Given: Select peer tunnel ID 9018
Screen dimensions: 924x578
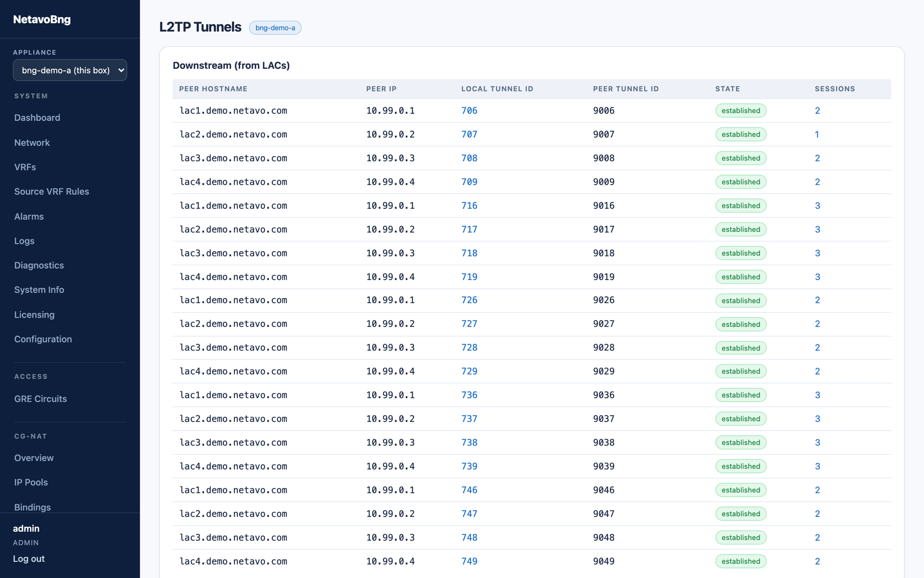Looking at the screenshot, I should pos(604,253).
